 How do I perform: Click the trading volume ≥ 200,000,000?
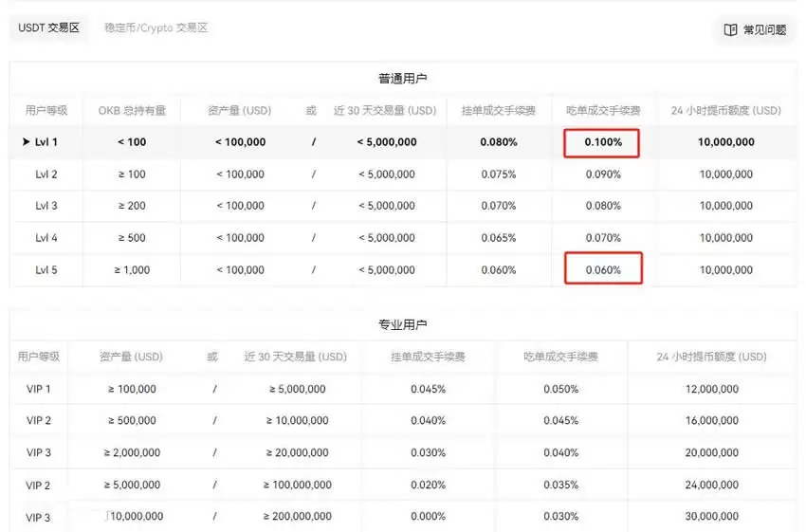click(297, 516)
